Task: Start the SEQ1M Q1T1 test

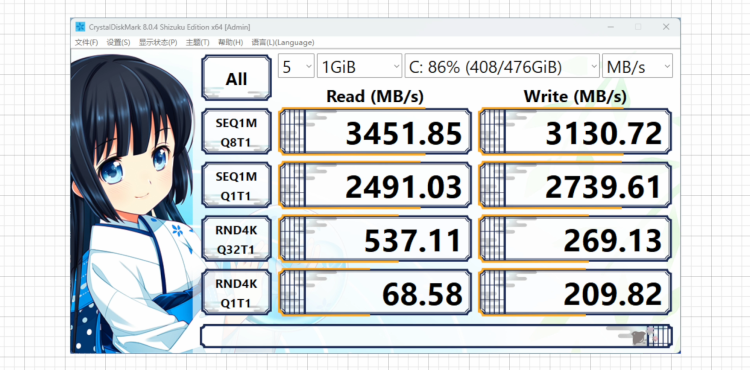Action: tap(236, 185)
